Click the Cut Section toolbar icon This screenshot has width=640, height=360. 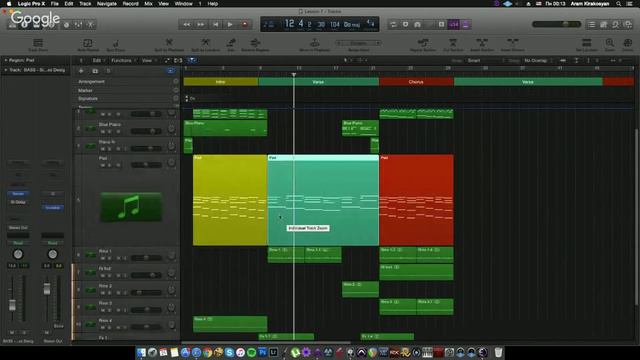tap(453, 44)
